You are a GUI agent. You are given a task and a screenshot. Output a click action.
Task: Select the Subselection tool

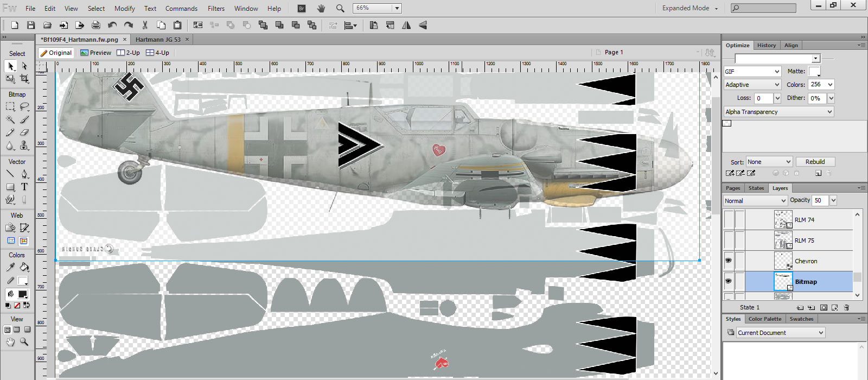click(24, 66)
